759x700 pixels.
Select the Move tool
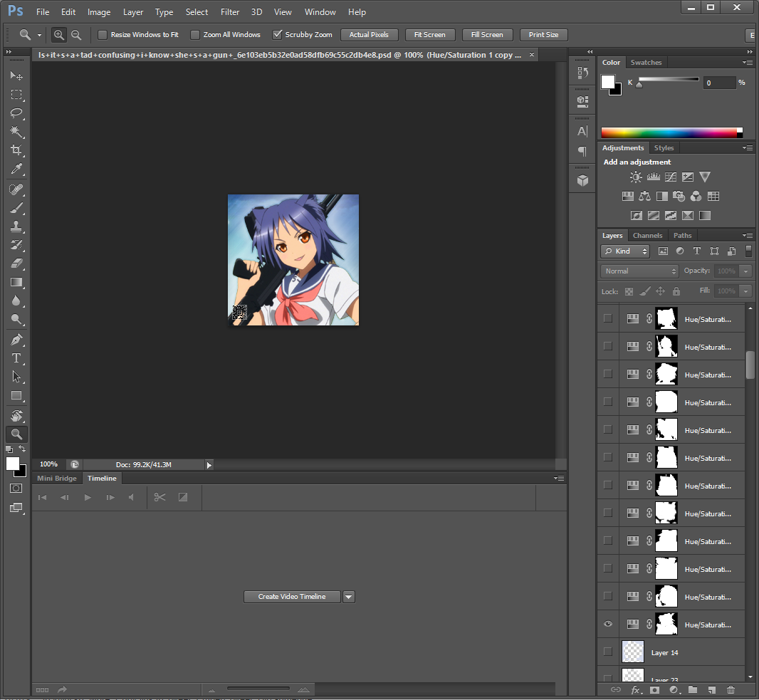(16, 75)
